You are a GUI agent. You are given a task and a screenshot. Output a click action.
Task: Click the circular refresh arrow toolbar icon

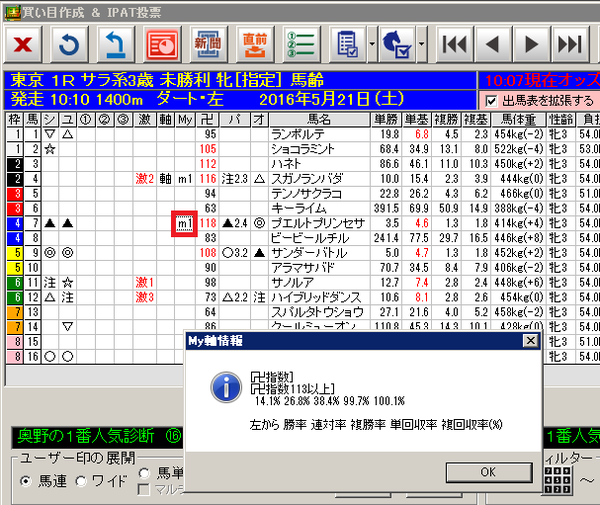point(69,44)
